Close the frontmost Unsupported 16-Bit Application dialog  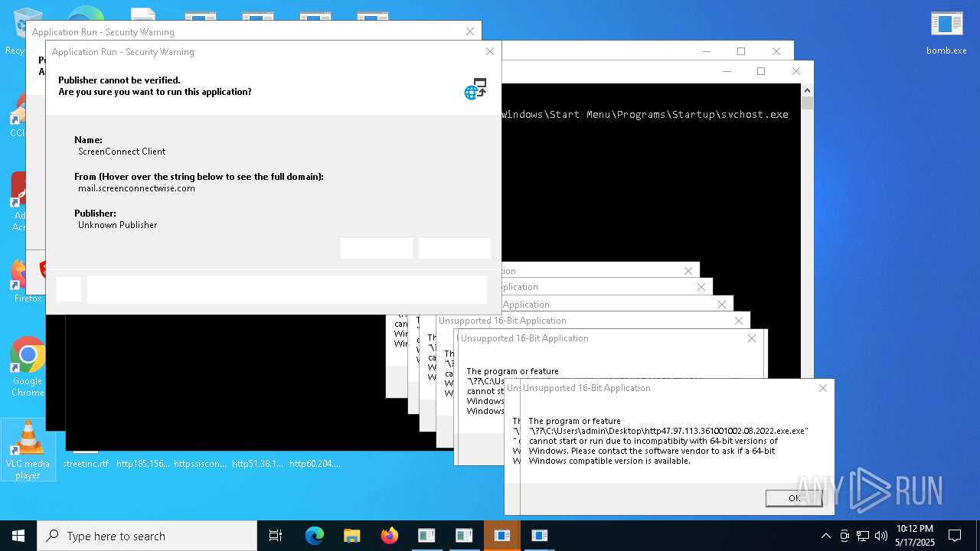[823, 388]
